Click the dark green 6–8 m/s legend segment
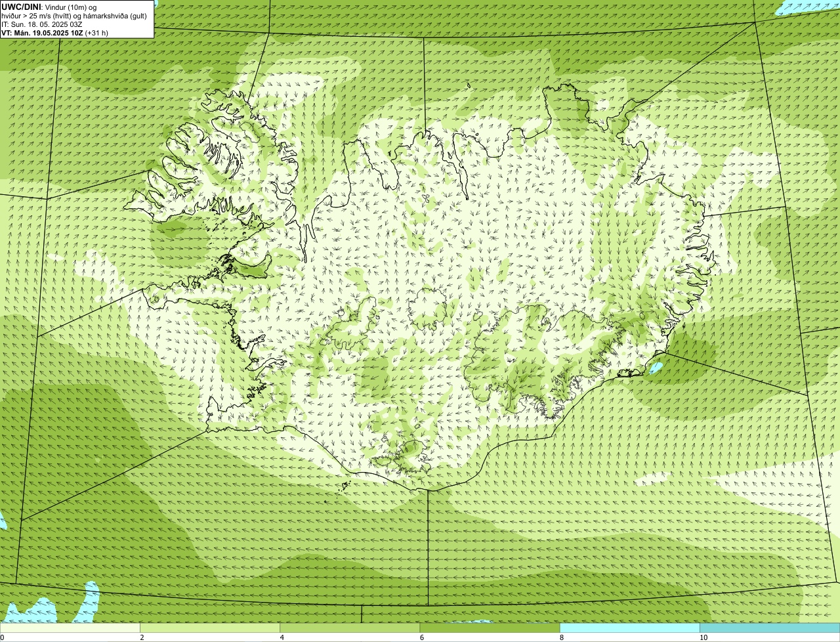 490,628
